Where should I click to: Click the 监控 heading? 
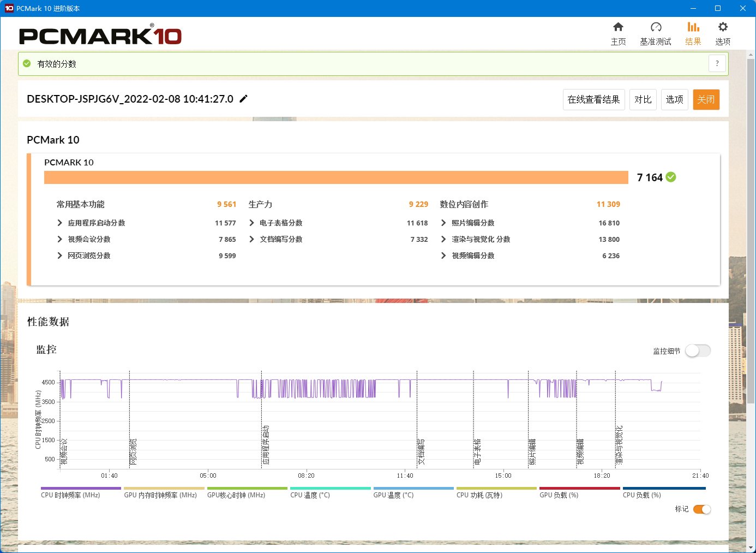tap(46, 349)
